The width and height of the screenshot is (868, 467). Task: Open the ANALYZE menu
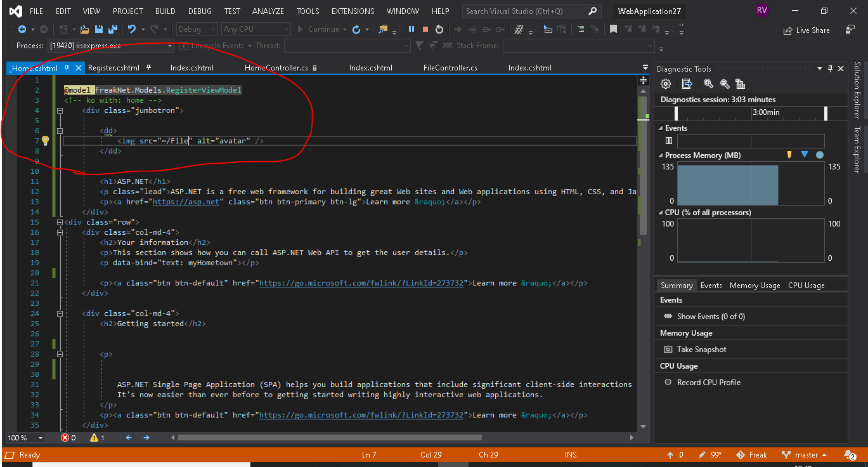click(x=268, y=11)
